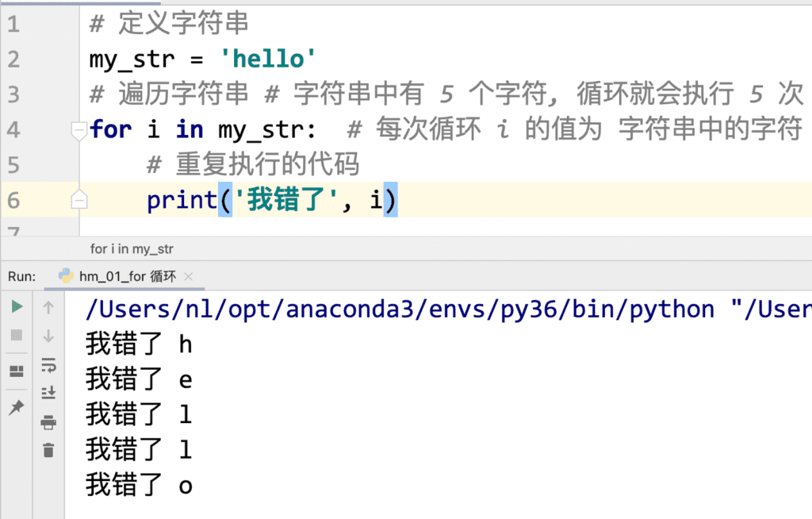The height and width of the screenshot is (519, 812).
Task: Click the print function on line 6
Action: pos(182,200)
